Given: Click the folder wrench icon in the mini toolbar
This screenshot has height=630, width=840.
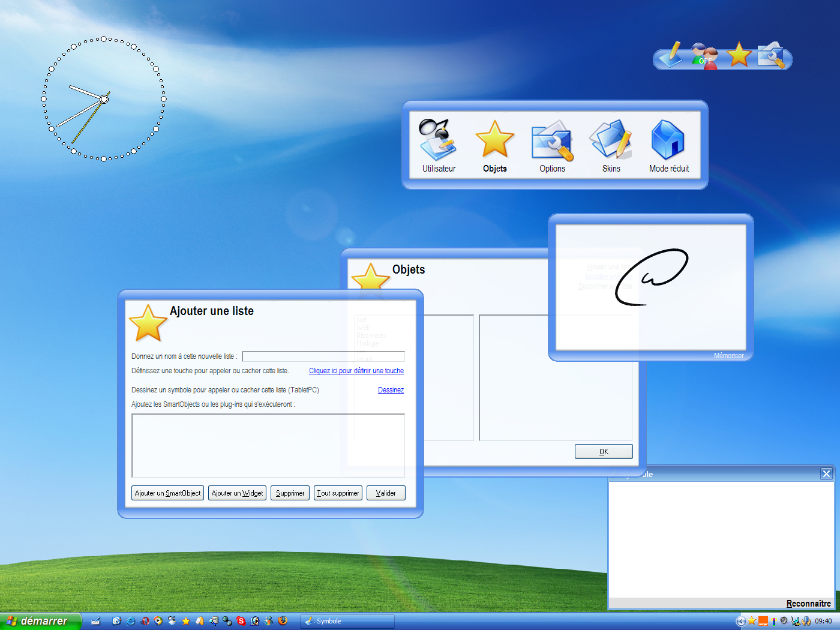Looking at the screenshot, I should point(771,55).
